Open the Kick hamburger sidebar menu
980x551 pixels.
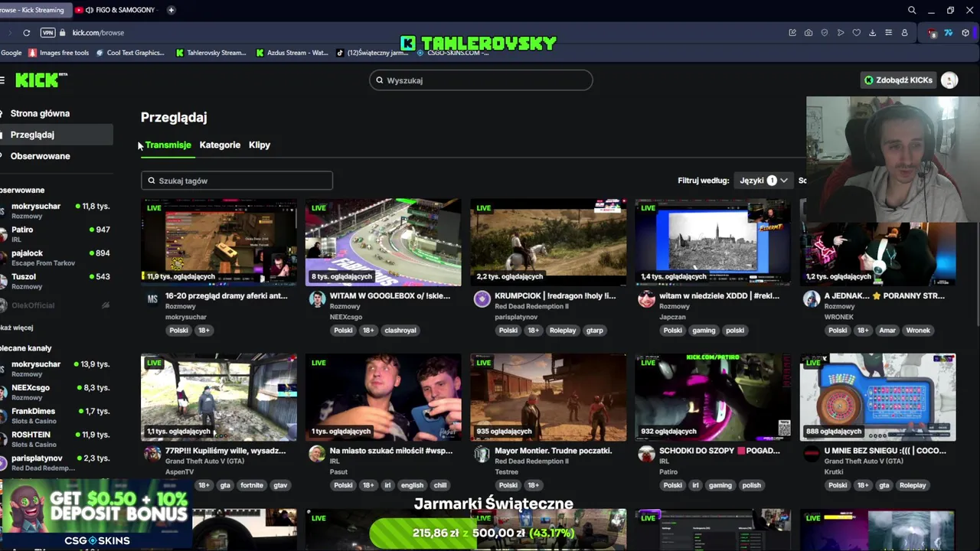[2, 80]
